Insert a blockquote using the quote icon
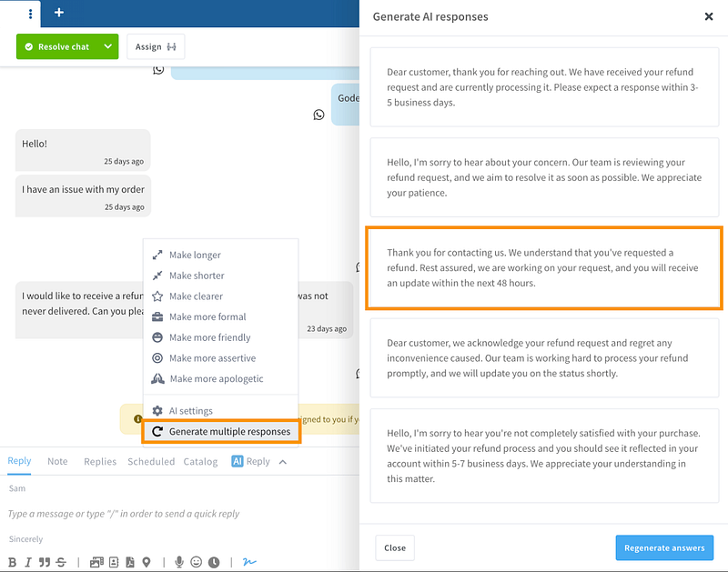This screenshot has width=728, height=572. pyautogui.click(x=45, y=562)
